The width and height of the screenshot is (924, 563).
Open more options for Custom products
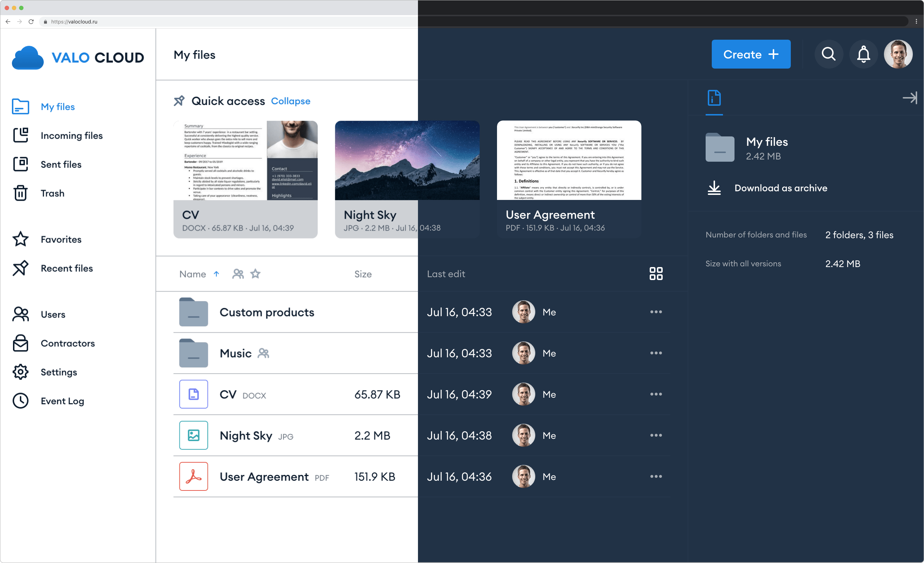coord(655,312)
